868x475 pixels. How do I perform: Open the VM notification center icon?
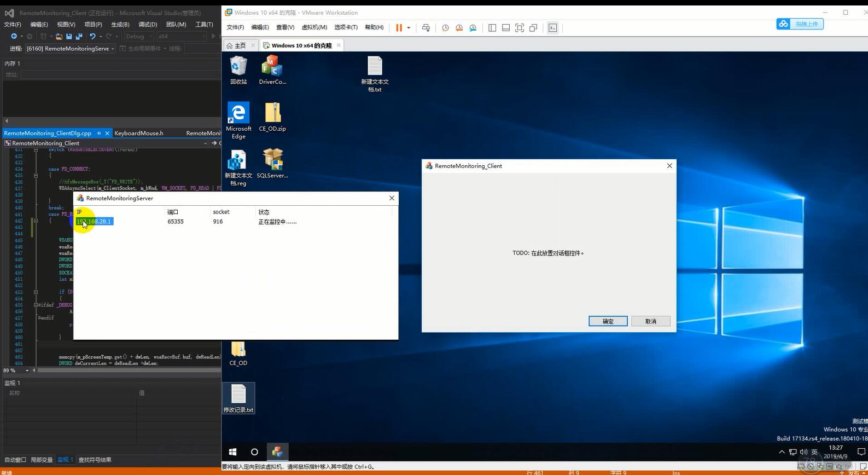point(861,452)
